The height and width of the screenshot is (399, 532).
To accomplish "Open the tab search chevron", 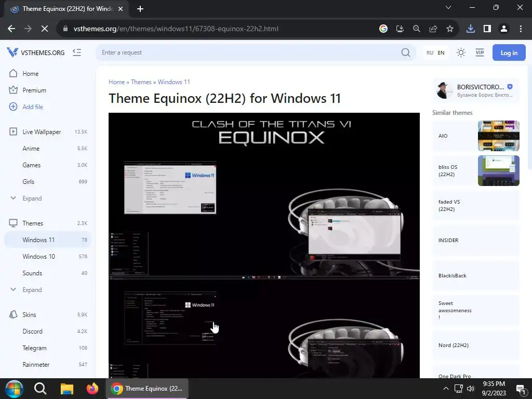I will [x=448, y=7].
